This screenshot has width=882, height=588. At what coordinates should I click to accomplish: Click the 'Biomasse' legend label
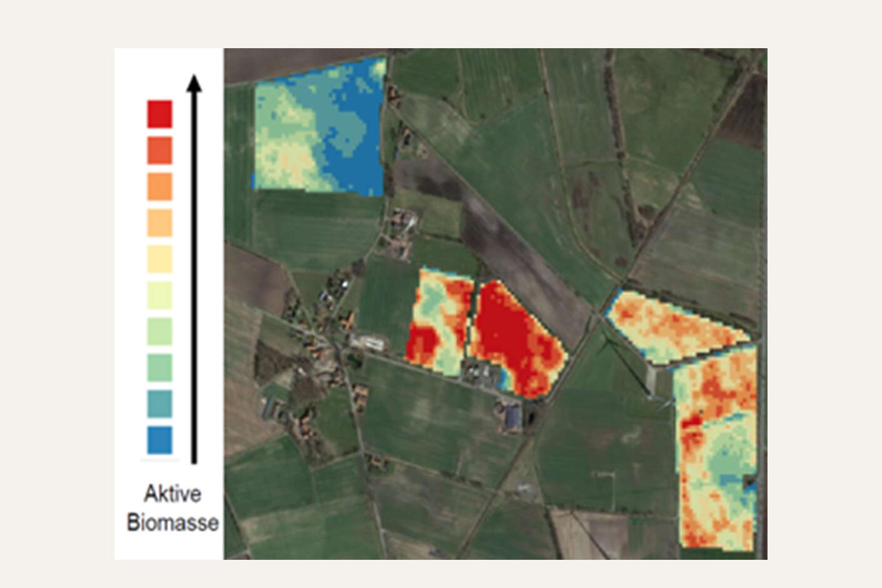[173, 522]
